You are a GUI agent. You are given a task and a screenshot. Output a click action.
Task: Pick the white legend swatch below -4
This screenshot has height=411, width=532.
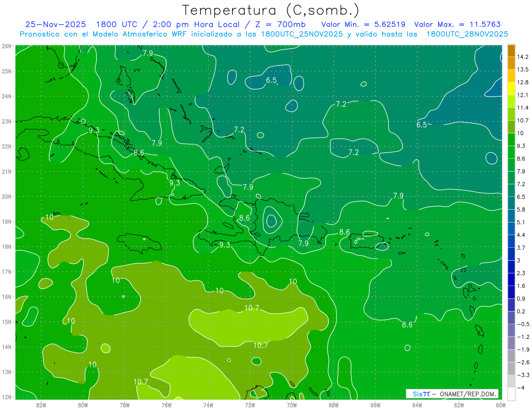(511, 394)
